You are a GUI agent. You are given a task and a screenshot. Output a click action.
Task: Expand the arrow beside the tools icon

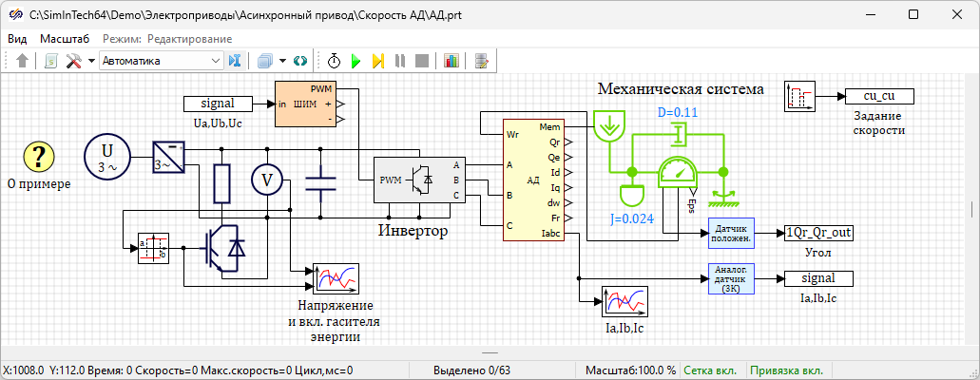pos(91,61)
